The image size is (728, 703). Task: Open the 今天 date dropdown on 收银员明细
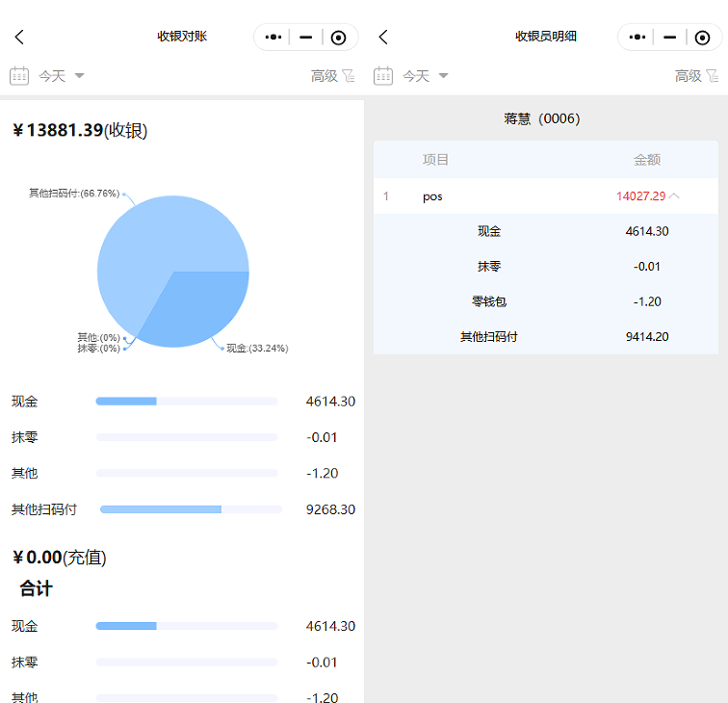[x=426, y=76]
